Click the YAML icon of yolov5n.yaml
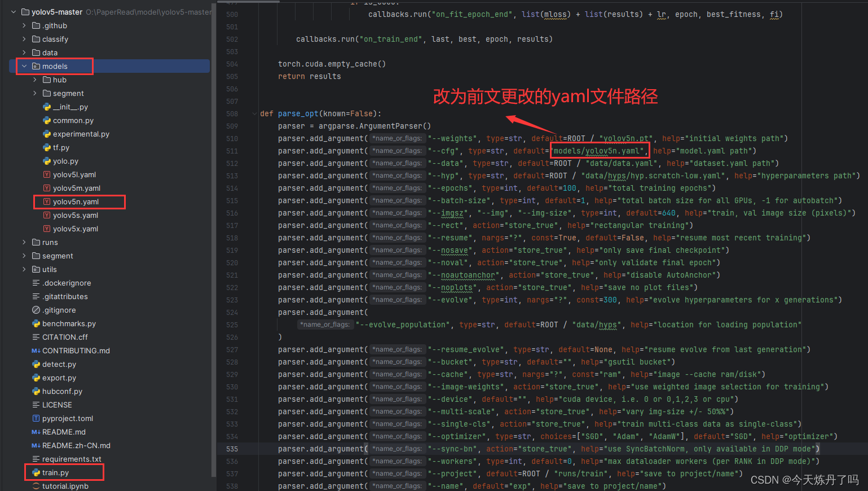 47,201
